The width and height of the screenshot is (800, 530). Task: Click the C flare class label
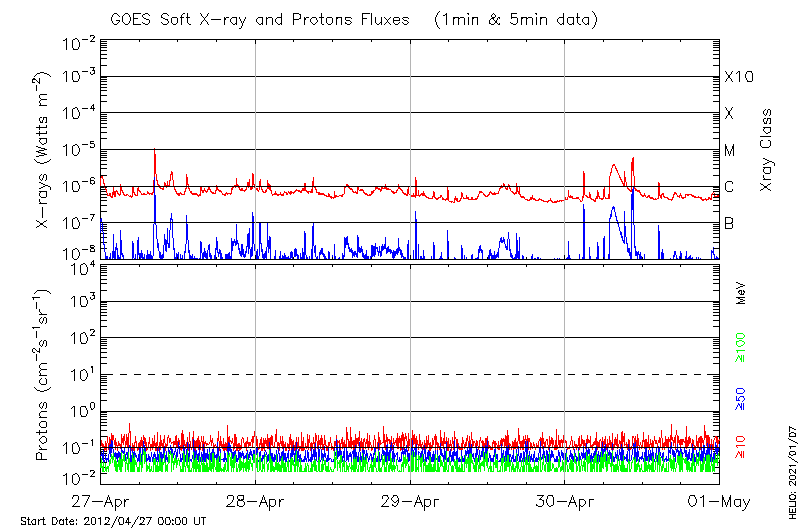730,187
